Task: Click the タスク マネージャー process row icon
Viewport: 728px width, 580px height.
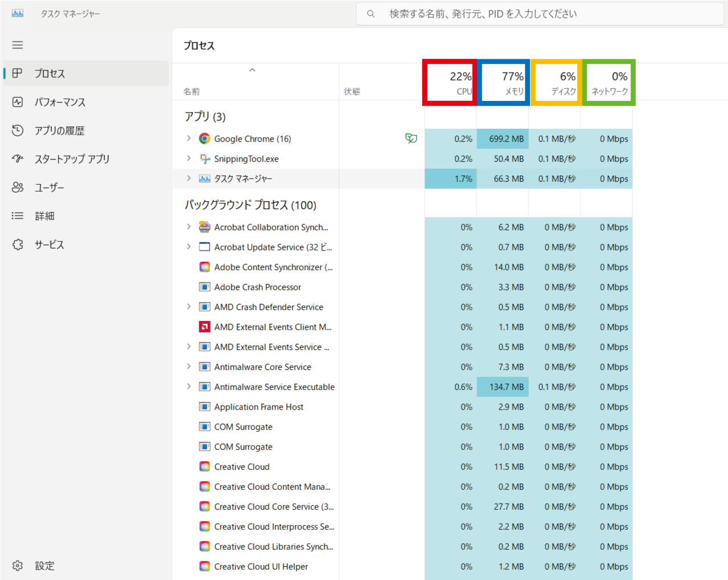Action: [x=204, y=179]
